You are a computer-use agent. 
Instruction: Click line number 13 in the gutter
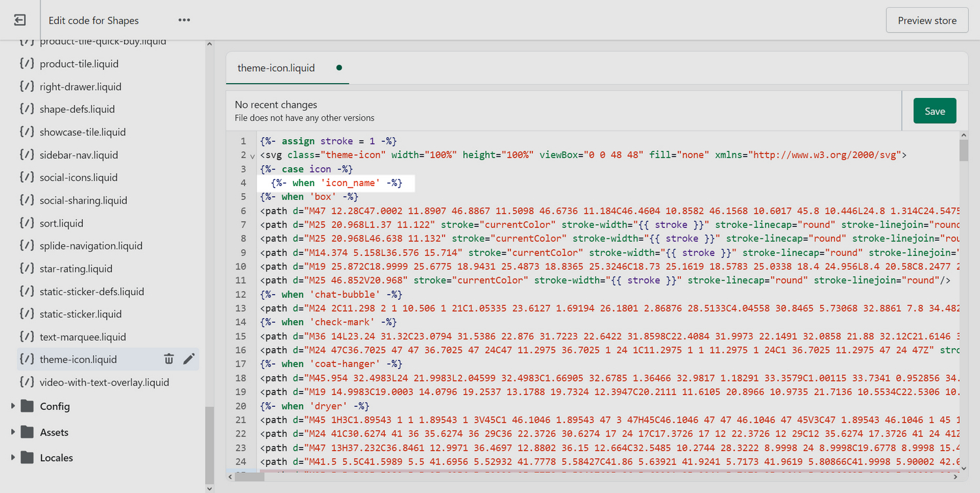pos(242,308)
